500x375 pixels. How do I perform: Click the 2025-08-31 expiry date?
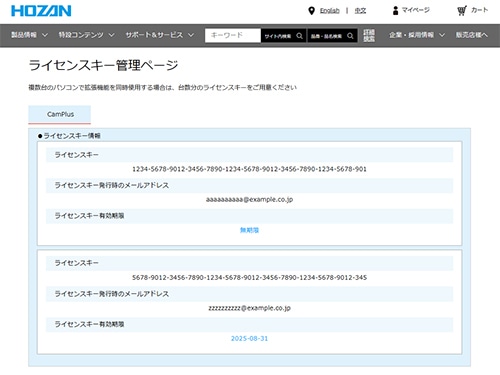point(249,338)
